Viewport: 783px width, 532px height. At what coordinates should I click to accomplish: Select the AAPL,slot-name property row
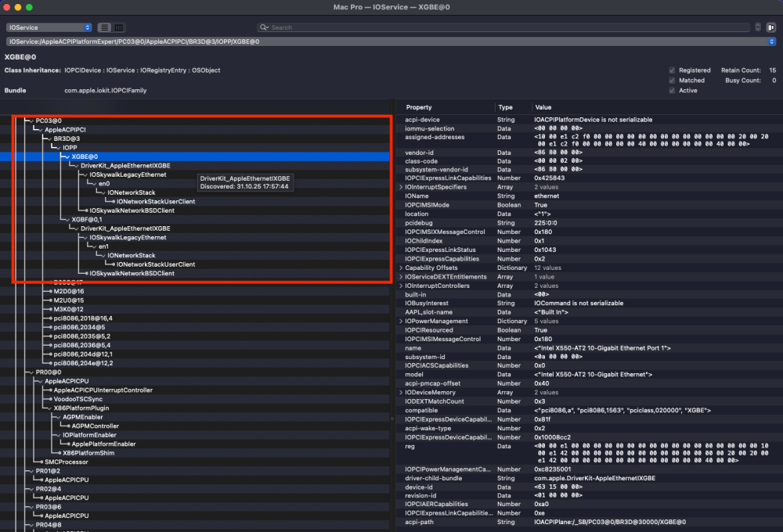(x=590, y=312)
